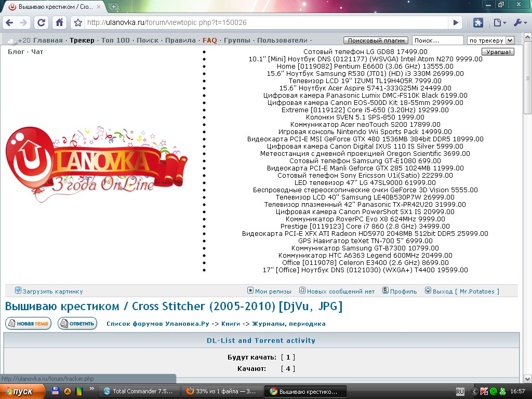
Task: Click the Ulanovka 3 года OnLine logo
Action: pyautogui.click(x=96, y=164)
